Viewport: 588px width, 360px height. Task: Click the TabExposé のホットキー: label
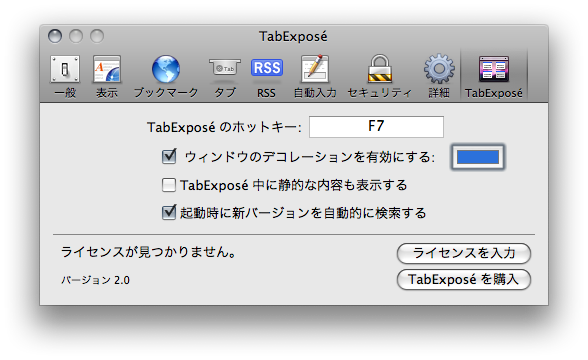point(224,127)
